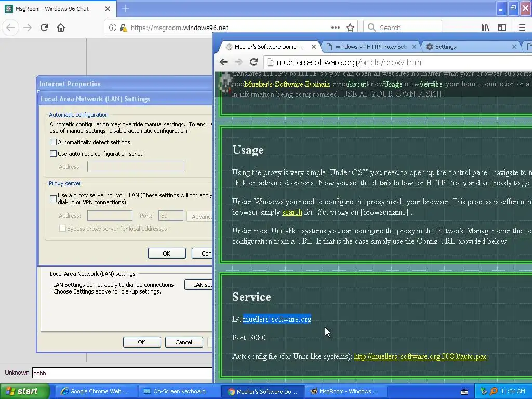The height and width of the screenshot is (399, 532).
Task: Click the proxy Port field
Action: coord(170,216)
